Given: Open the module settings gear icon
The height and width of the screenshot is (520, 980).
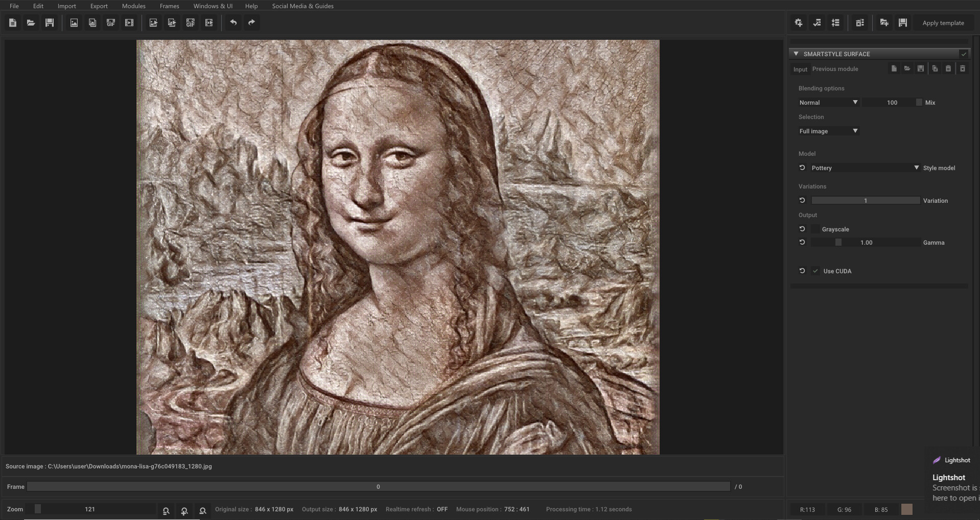Looking at the screenshot, I should tap(798, 22).
